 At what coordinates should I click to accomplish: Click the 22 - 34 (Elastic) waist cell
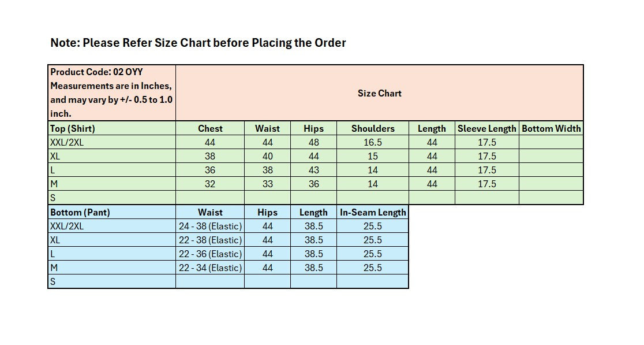click(210, 268)
